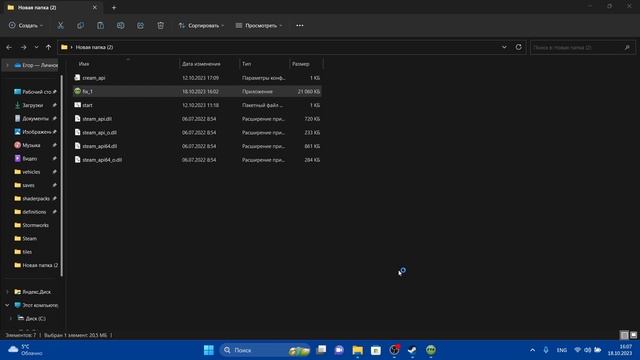Open the Создать new item dropdown
This screenshot has width=640, height=360.
point(26,25)
